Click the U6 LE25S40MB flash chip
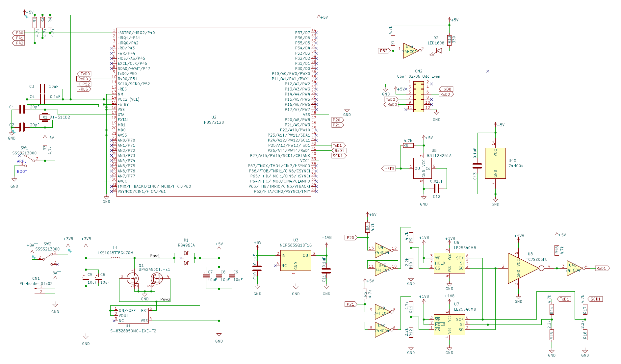This screenshot has height=364, width=621. click(x=449, y=263)
